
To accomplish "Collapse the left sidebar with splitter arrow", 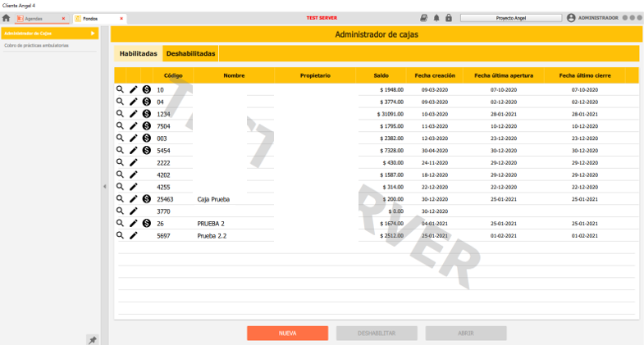I will click(104, 187).
